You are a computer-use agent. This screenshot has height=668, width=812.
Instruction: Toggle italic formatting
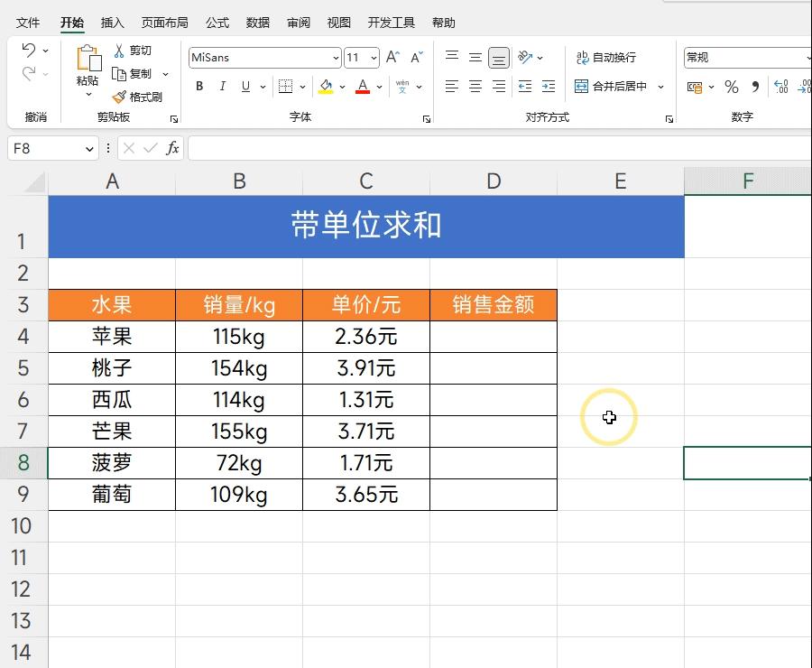222,87
